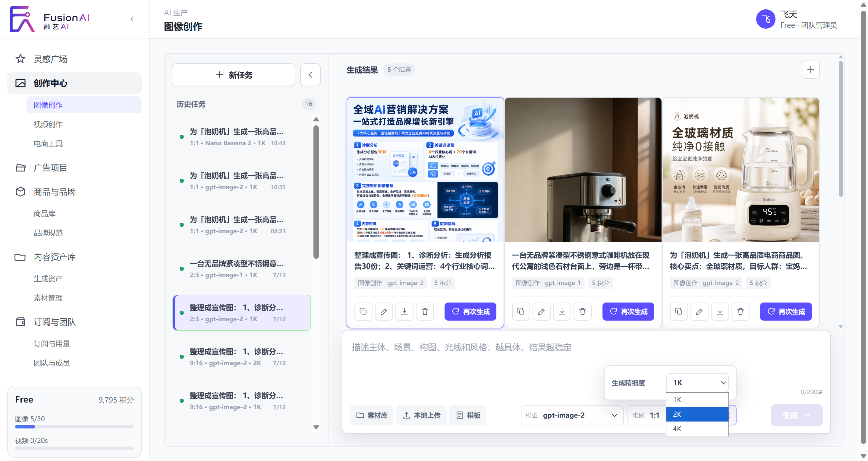Collapse the left sidebar with the chevron
This screenshot has height=461, width=868.
(132, 19)
